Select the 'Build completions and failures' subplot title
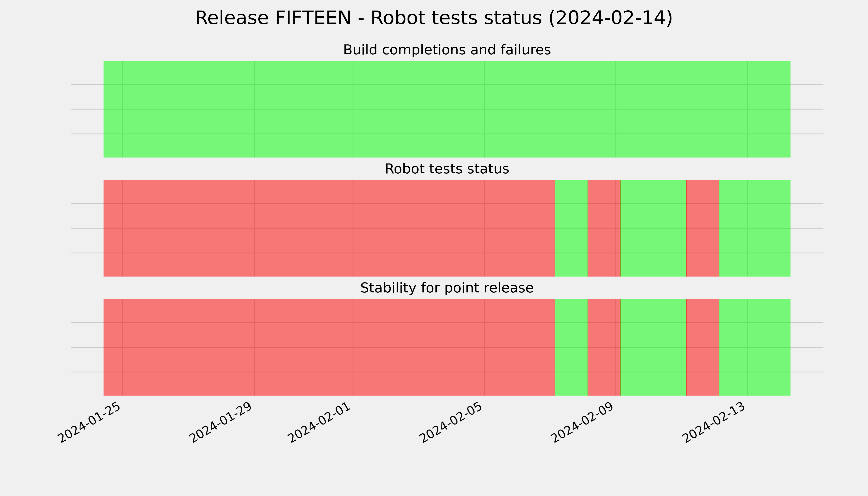This screenshot has width=868, height=496. pyautogui.click(x=447, y=50)
